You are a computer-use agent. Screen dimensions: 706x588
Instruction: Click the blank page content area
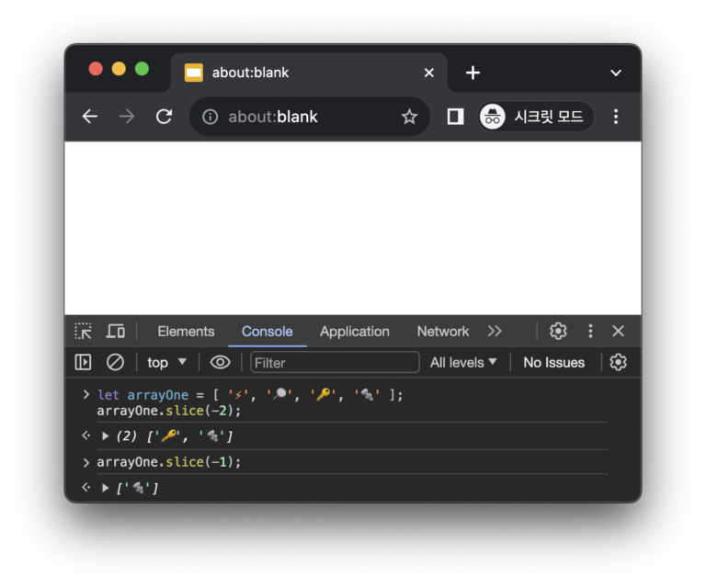[x=353, y=228]
